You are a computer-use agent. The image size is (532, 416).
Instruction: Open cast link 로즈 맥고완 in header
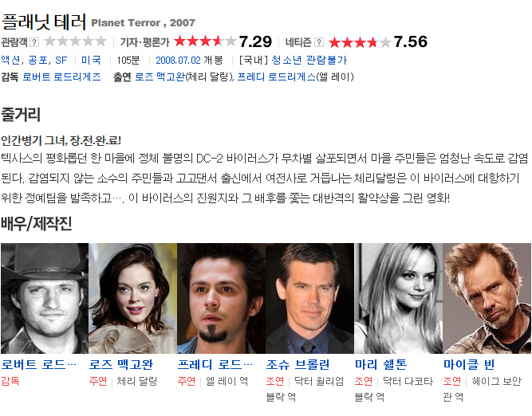[160, 77]
